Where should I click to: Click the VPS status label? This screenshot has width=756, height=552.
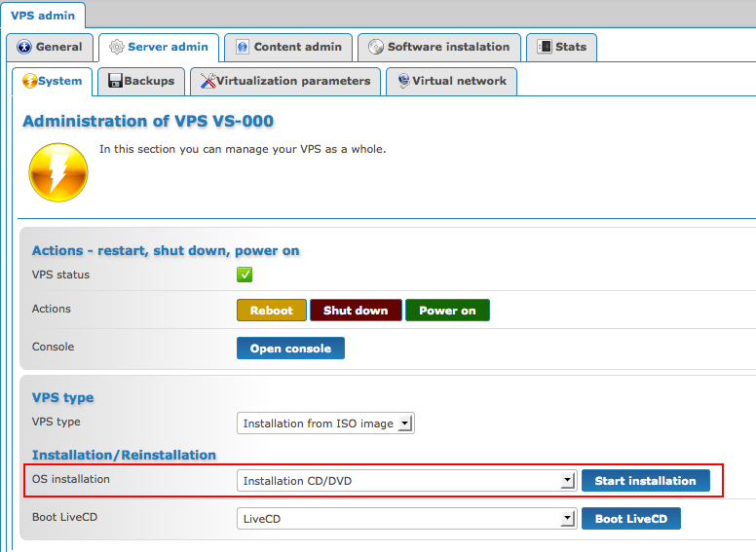60,275
